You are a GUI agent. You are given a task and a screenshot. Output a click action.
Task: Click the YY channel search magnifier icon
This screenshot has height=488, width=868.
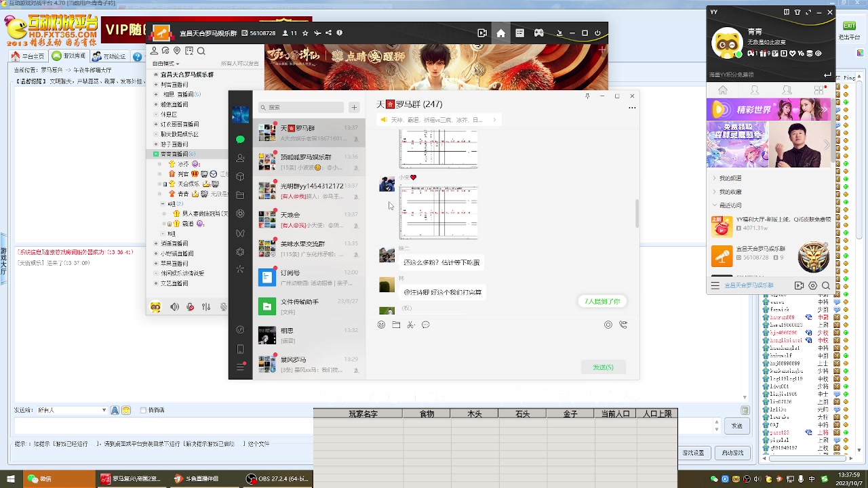[x=201, y=51]
